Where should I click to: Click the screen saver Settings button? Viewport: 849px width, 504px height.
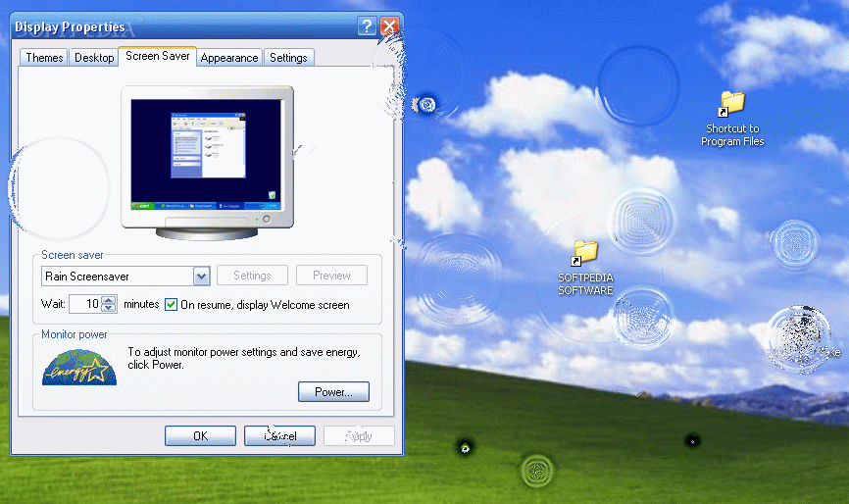252,275
